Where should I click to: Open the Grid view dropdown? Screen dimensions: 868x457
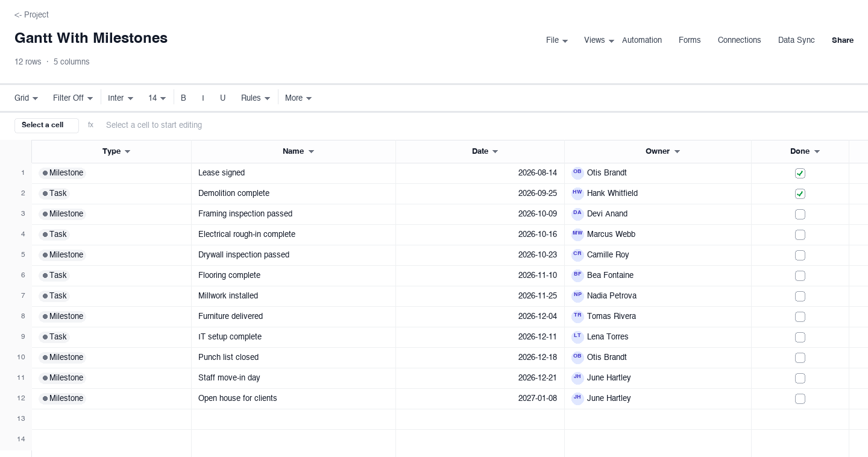tap(27, 98)
